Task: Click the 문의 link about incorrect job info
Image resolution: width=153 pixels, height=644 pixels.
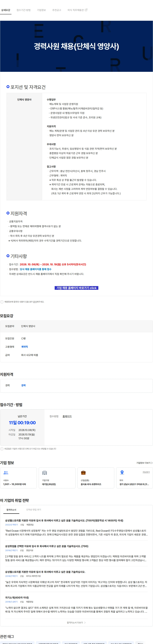Action: point(35,302)
